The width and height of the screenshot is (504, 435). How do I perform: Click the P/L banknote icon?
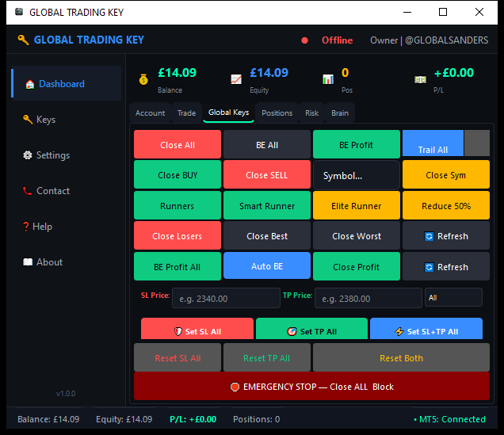pyautogui.click(x=420, y=79)
